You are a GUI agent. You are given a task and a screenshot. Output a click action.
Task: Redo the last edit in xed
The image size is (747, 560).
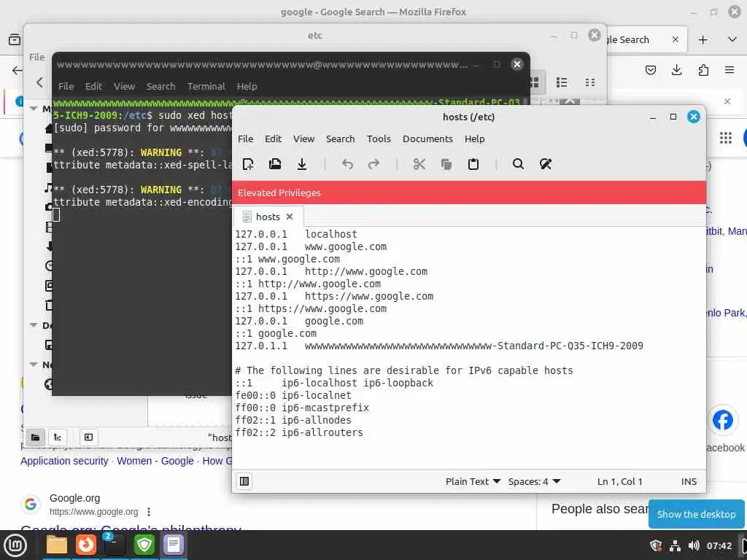click(x=374, y=164)
